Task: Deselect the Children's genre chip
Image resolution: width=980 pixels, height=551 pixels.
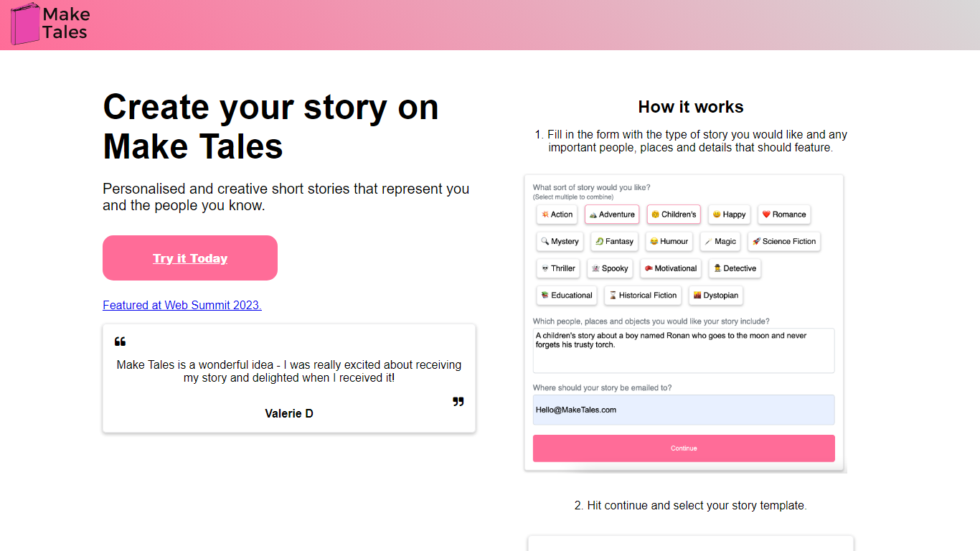Action: click(674, 215)
